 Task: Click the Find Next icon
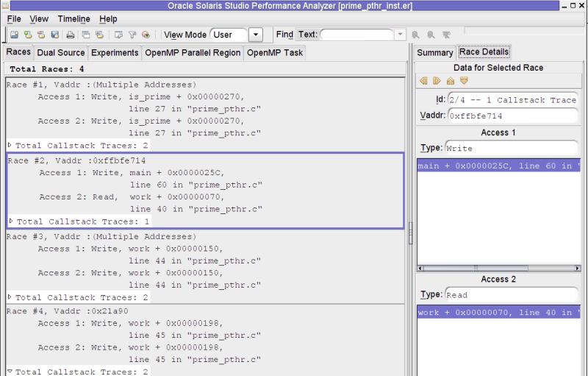pyautogui.click(x=431, y=35)
